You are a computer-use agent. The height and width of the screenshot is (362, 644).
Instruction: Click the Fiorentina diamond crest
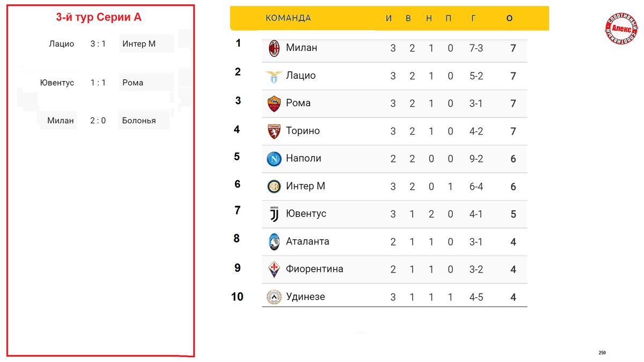(274, 269)
